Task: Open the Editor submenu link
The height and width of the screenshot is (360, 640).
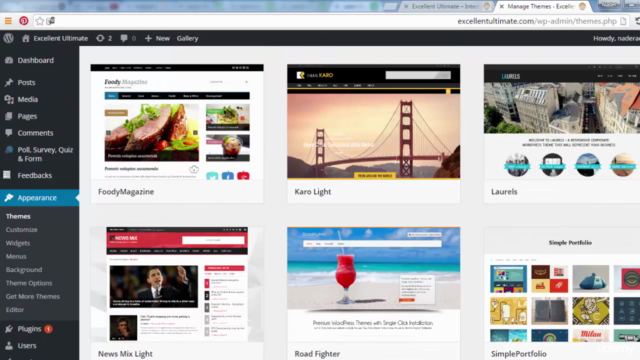Action: click(x=15, y=310)
